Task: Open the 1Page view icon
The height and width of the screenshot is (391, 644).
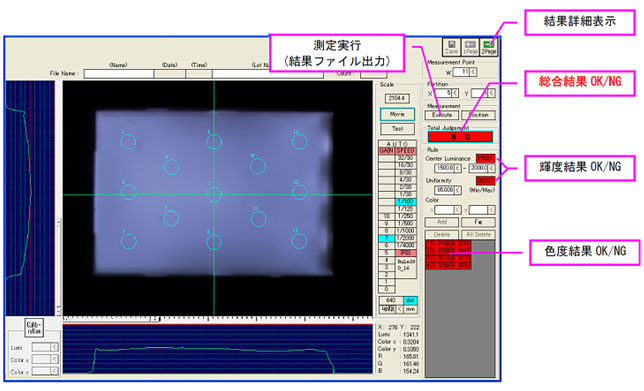Action: tap(470, 47)
